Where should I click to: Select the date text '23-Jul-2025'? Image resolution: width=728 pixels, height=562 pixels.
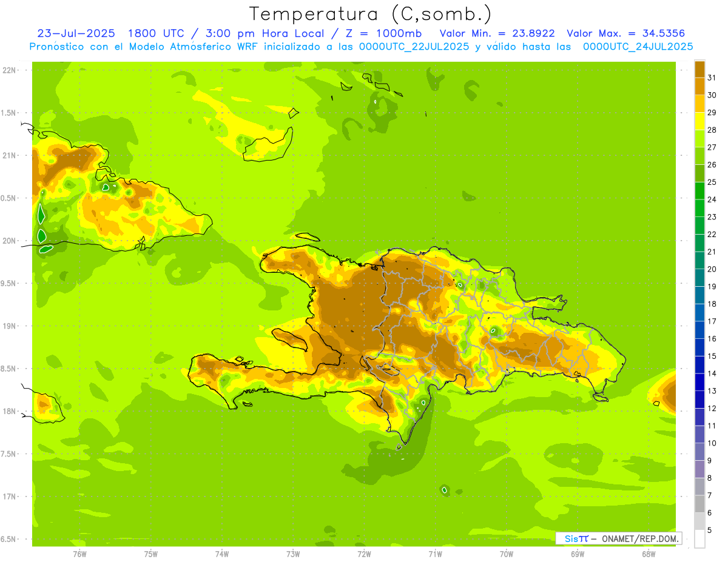76,33
